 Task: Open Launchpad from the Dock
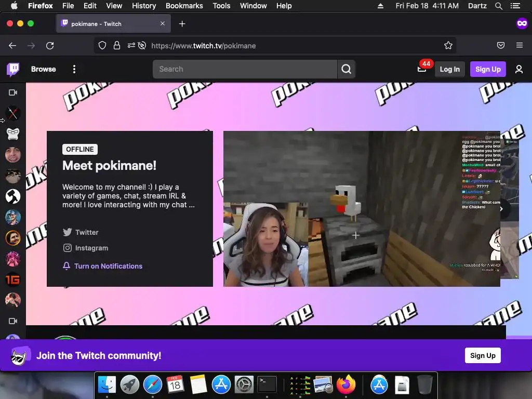[x=130, y=384]
